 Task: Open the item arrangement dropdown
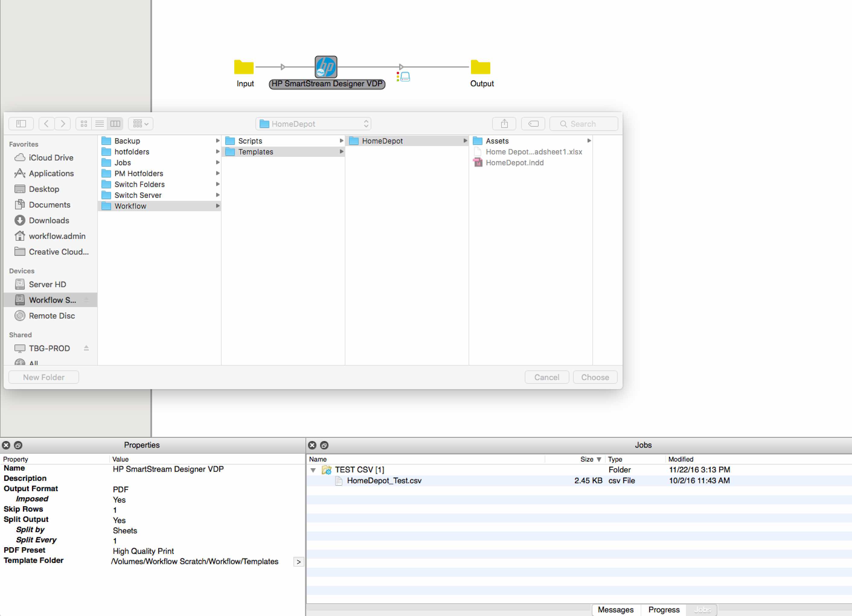(x=140, y=123)
